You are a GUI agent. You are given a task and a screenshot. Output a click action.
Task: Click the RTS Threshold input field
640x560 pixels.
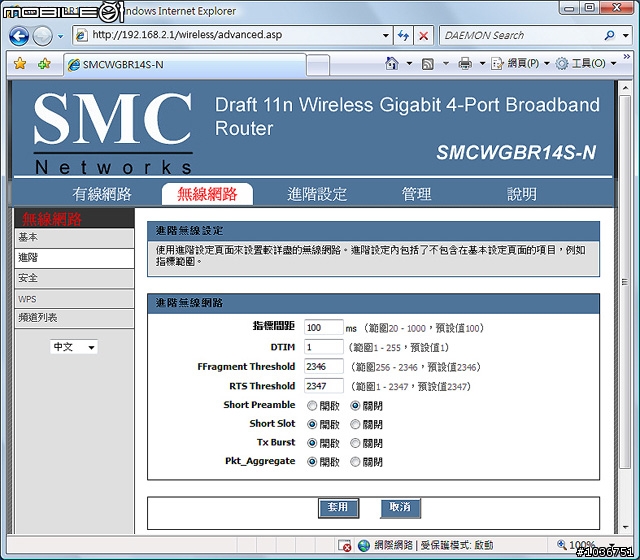click(x=324, y=386)
